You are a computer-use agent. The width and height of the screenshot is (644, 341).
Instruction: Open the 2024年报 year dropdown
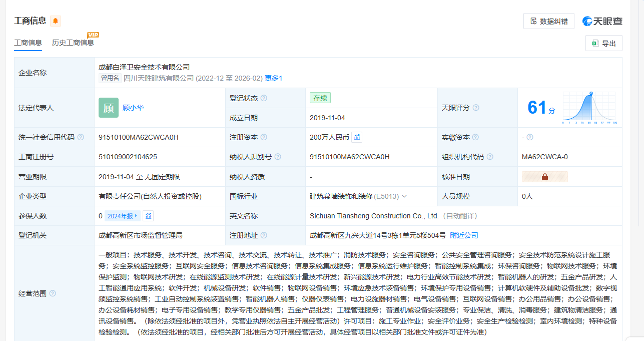pos(123,216)
